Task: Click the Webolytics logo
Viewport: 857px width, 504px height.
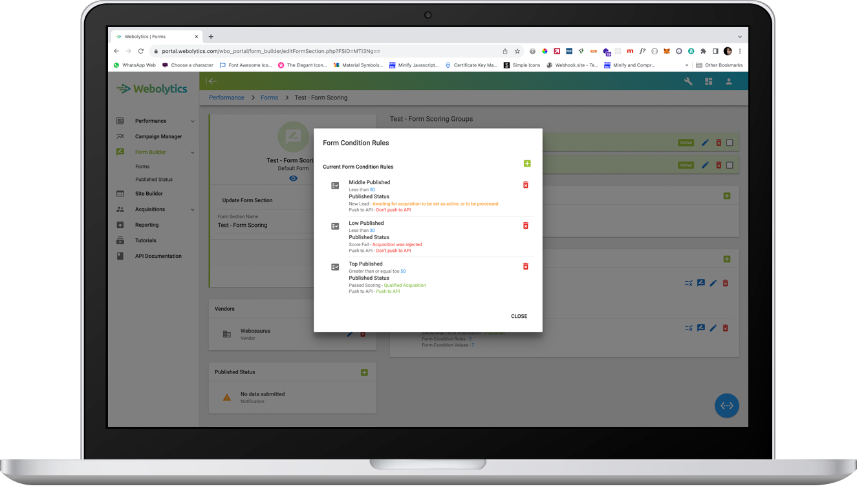Action: pos(152,89)
